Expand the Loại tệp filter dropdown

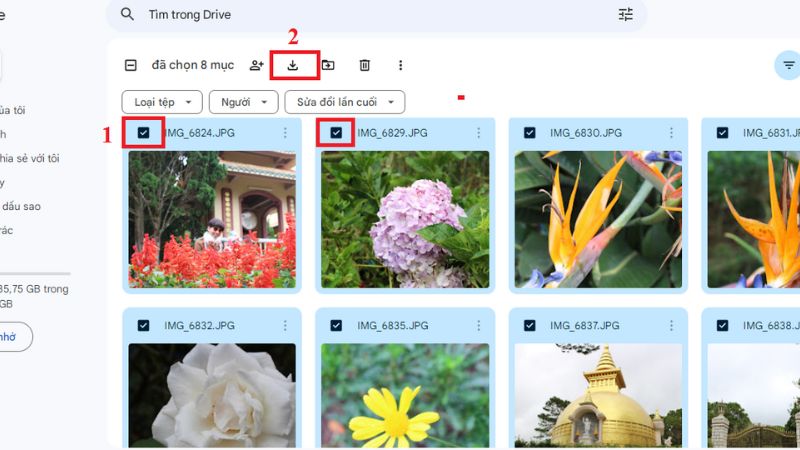pyautogui.click(x=162, y=102)
